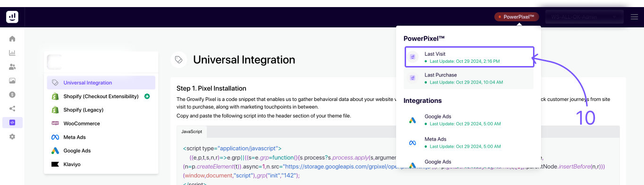The image size is (644, 185).
Task: Open the home icon in left sidebar
Action: [x=12, y=39]
